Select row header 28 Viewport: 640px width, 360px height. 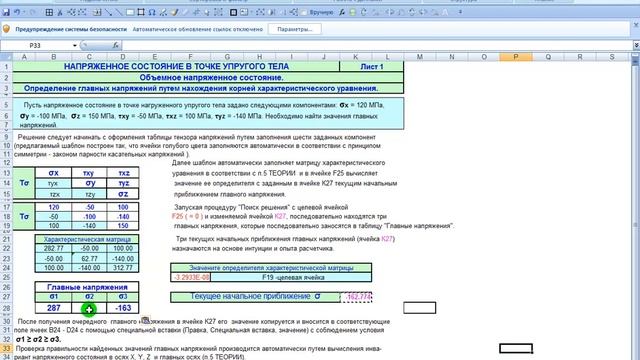tap(6, 308)
